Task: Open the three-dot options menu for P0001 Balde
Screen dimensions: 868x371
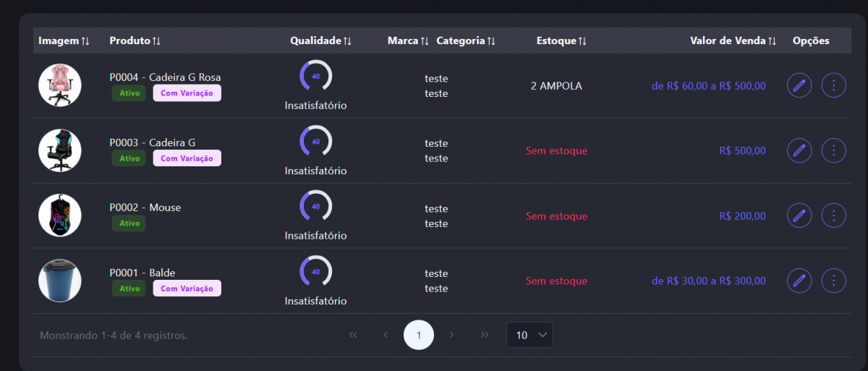Action: tap(834, 281)
